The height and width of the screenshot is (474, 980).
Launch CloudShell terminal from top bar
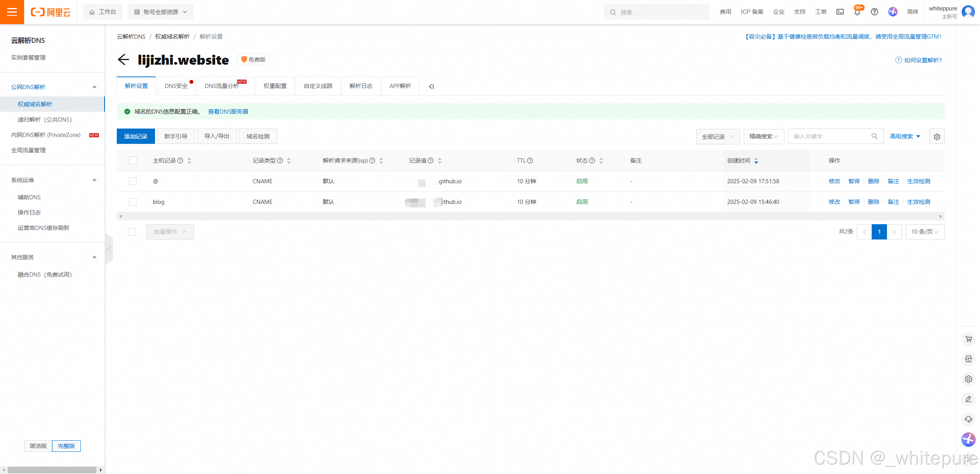coord(840,12)
